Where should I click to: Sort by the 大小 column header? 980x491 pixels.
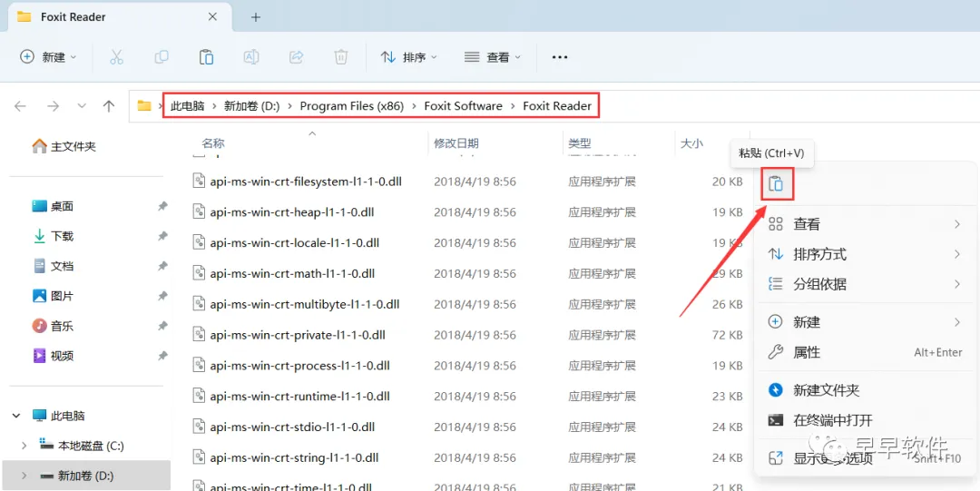(691, 144)
